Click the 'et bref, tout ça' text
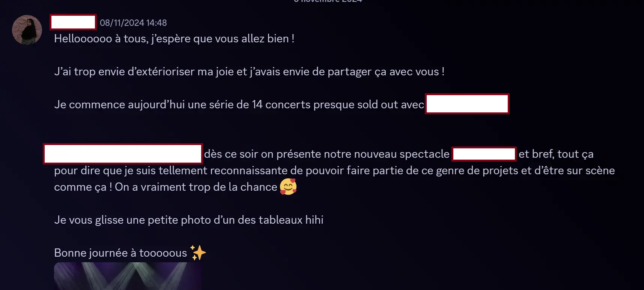 point(556,154)
